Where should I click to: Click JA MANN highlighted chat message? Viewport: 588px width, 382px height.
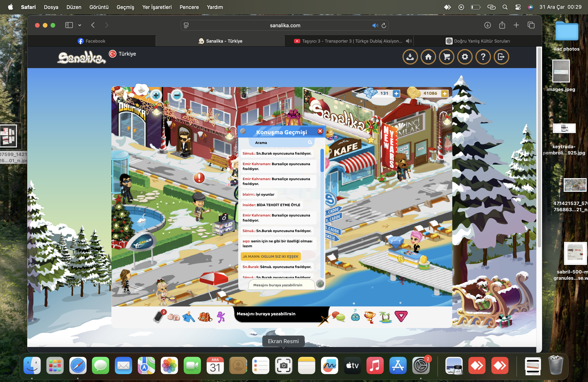tap(270, 257)
